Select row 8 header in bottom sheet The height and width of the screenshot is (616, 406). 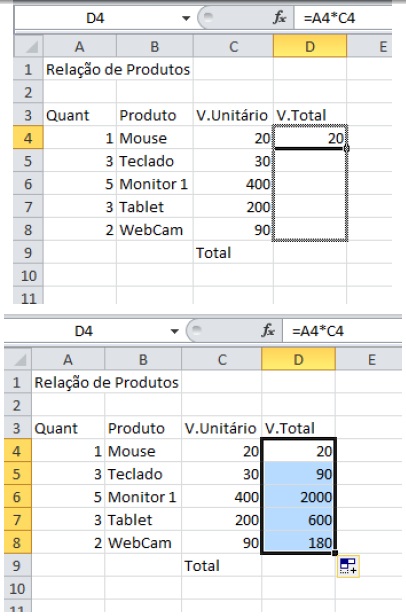coord(17,543)
